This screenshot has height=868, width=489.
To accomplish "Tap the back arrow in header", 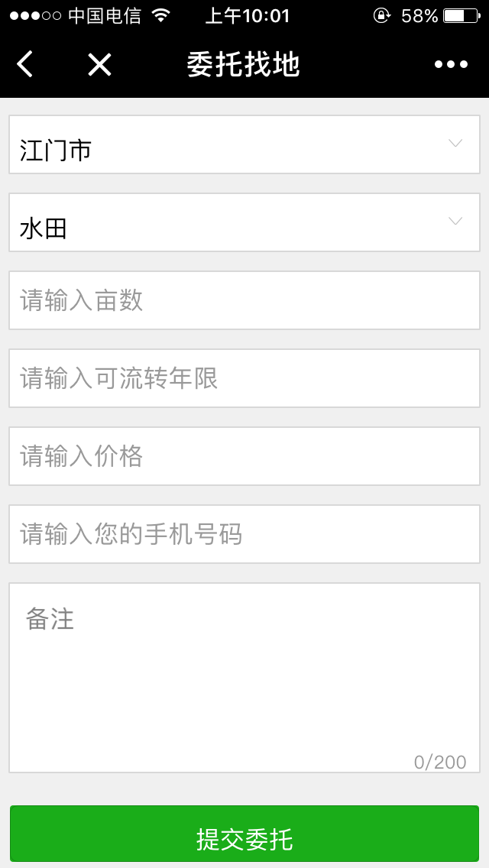I will tap(25, 65).
